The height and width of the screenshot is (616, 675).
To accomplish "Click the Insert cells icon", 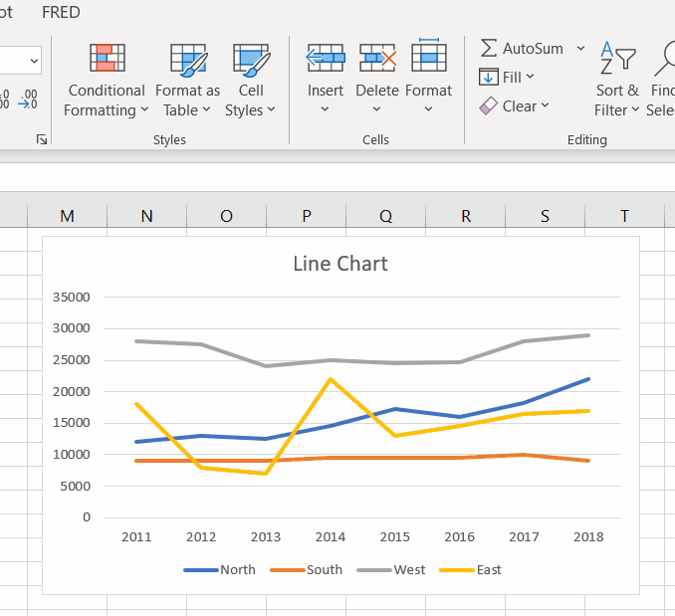I will [x=326, y=58].
